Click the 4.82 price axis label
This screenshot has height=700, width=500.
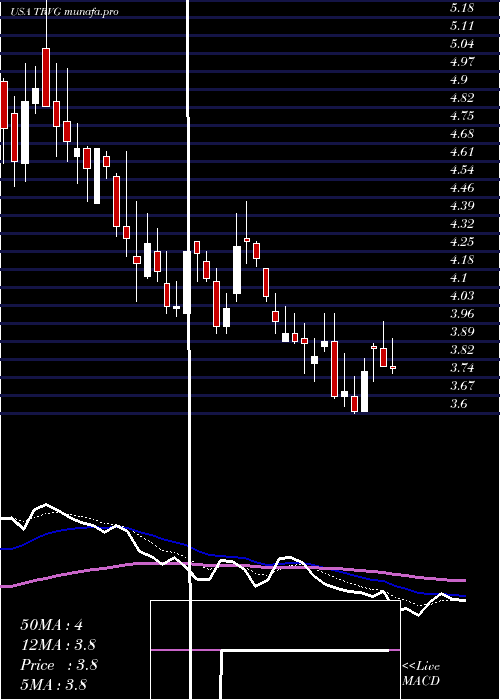[462, 98]
